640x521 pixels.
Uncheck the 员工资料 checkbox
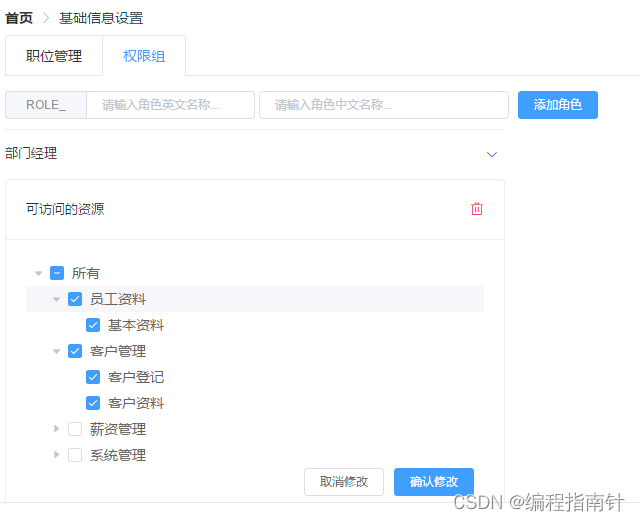[x=75, y=299]
